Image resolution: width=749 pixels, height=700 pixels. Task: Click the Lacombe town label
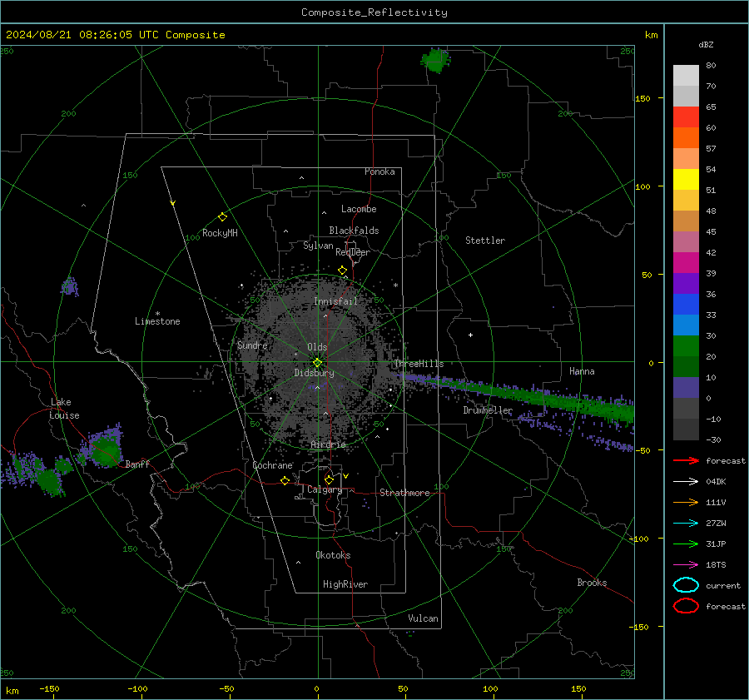pyautogui.click(x=359, y=209)
